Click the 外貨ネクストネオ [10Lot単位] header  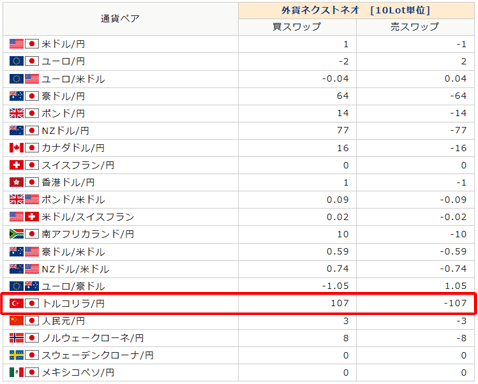pos(356,10)
